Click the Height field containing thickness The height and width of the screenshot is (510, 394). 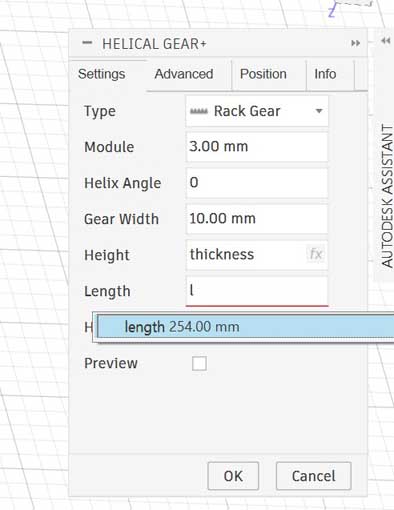tap(257, 255)
